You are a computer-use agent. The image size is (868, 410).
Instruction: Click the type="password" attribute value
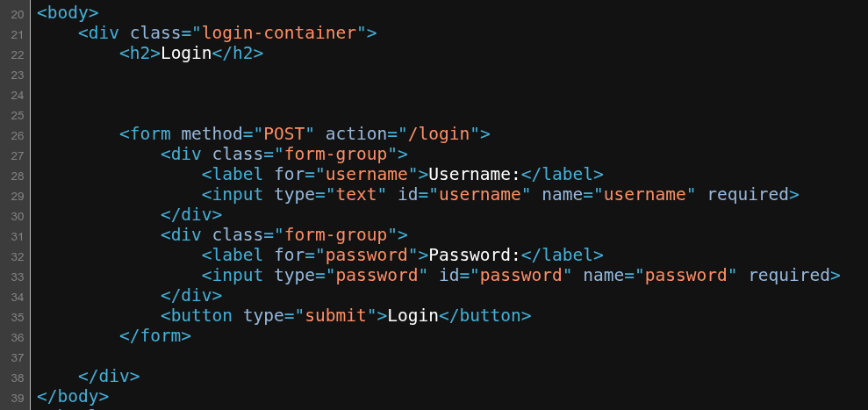(377, 276)
